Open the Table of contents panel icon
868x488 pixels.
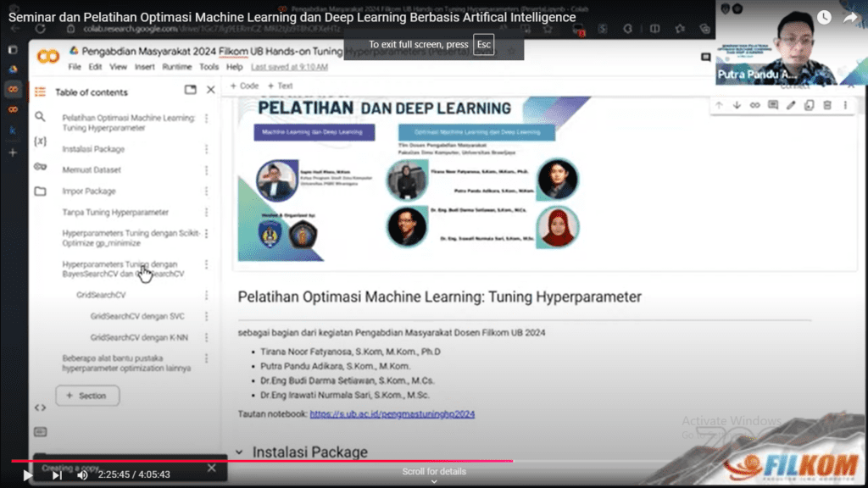40,91
